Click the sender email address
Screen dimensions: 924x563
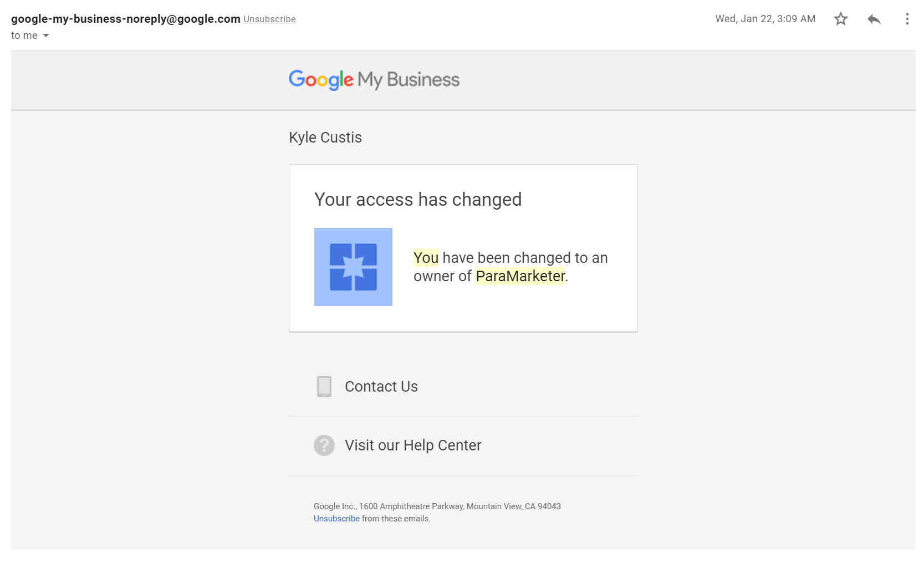pos(126,19)
